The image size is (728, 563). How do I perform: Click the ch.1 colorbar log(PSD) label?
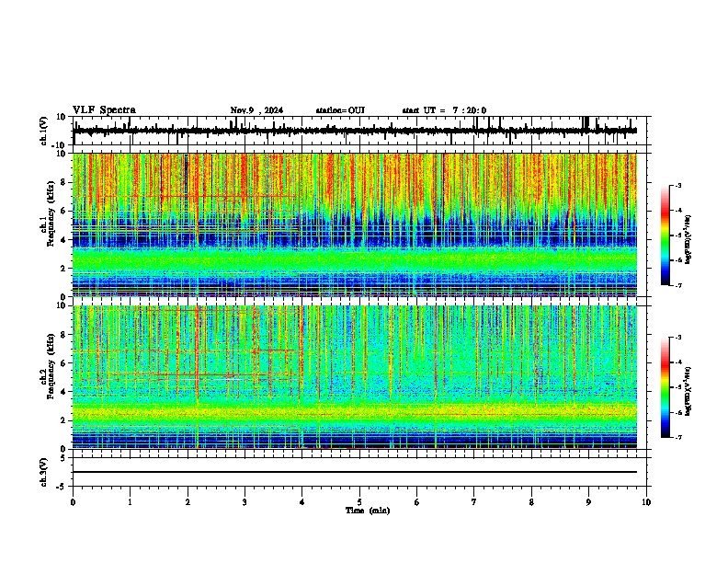(688, 239)
